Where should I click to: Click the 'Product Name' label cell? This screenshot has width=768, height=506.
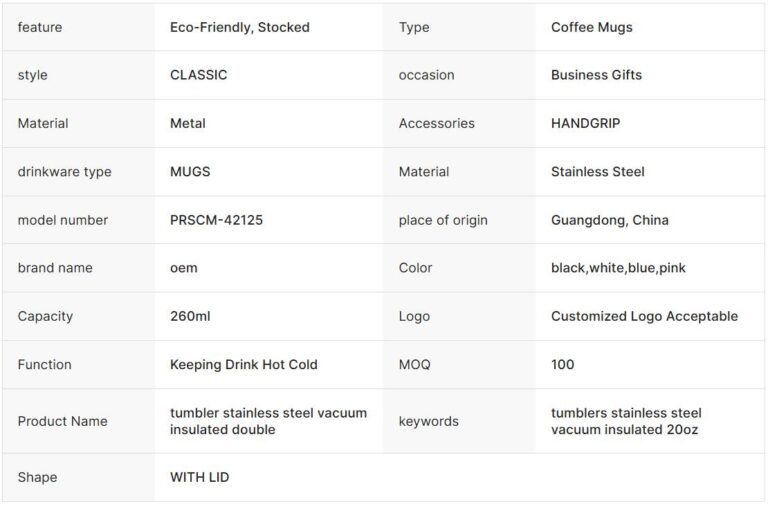click(x=62, y=421)
